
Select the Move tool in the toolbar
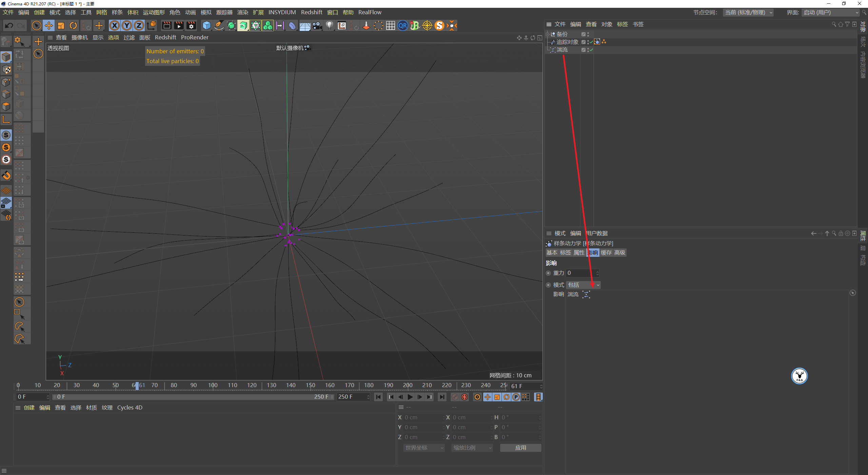tap(48, 25)
